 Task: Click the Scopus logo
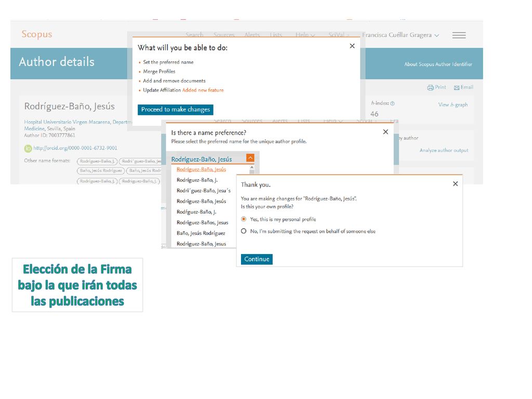[37, 34]
